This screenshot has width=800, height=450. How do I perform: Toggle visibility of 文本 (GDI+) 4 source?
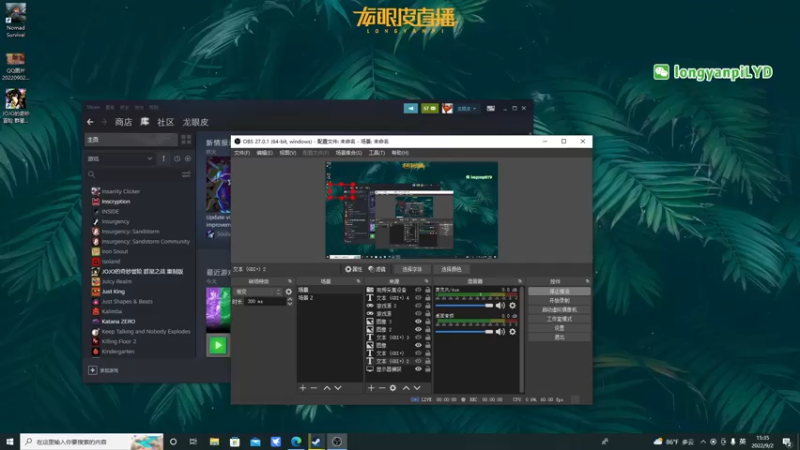pos(418,297)
